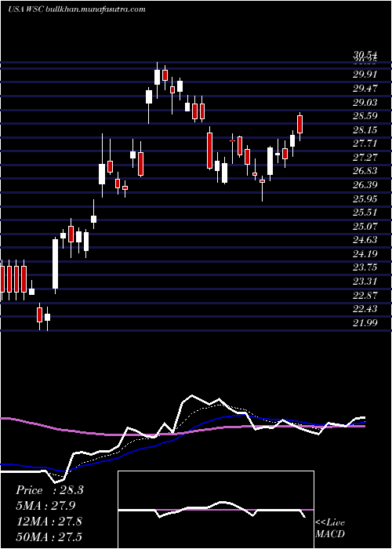Click the 24.63 price axis label
The image size is (392, 549).
point(365,240)
